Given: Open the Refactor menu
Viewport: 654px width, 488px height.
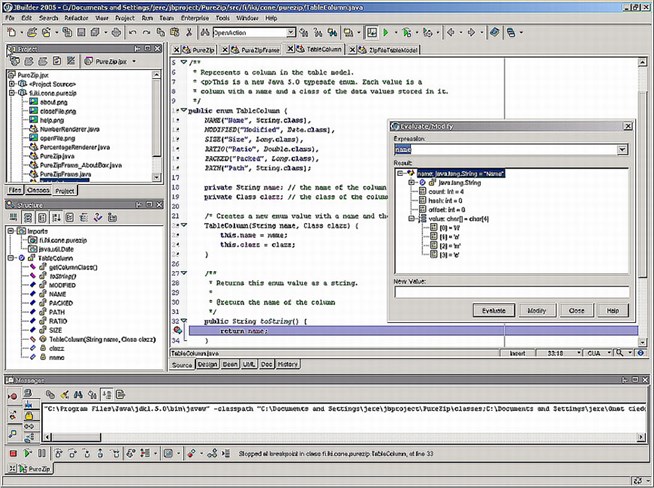Looking at the screenshot, I should pyautogui.click(x=76, y=18).
